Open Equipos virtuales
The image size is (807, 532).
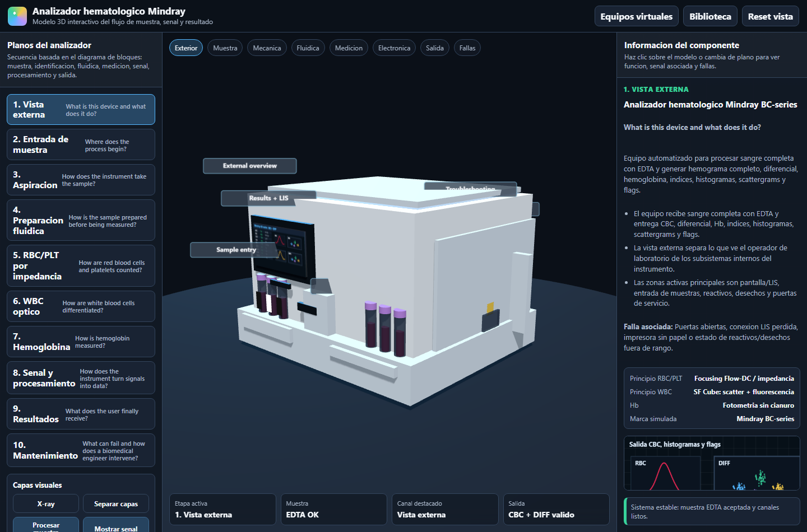click(636, 16)
